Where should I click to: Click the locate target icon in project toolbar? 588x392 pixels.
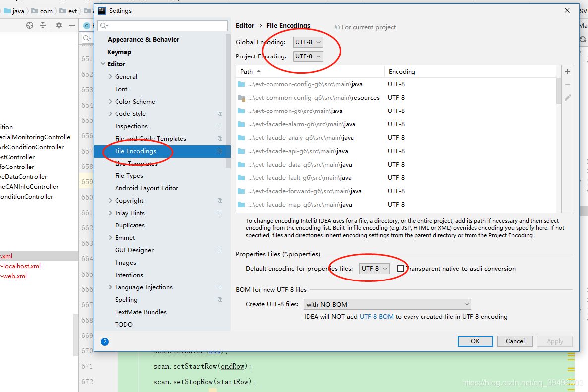click(30, 25)
